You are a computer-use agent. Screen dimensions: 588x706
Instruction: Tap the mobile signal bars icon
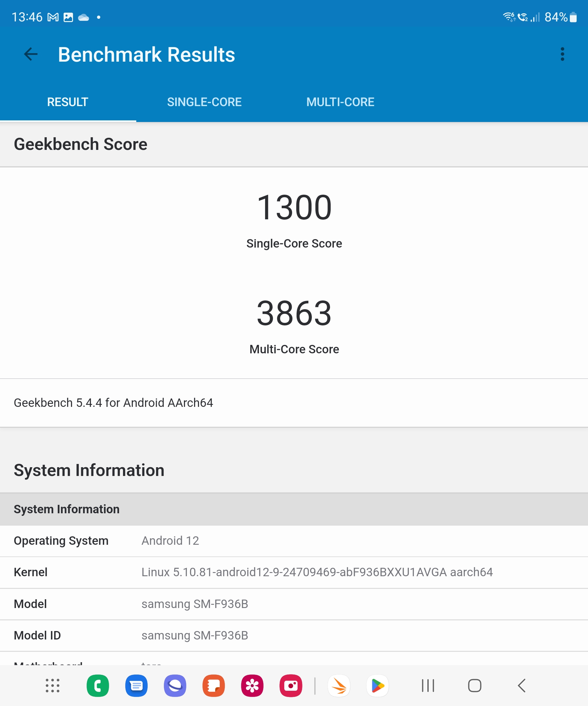click(x=535, y=17)
